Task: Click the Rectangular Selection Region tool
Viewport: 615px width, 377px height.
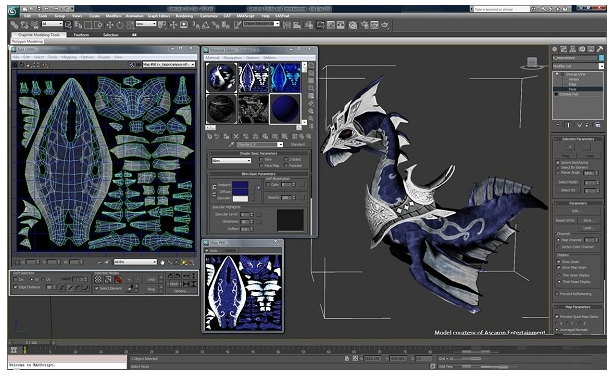Action: 88,25
